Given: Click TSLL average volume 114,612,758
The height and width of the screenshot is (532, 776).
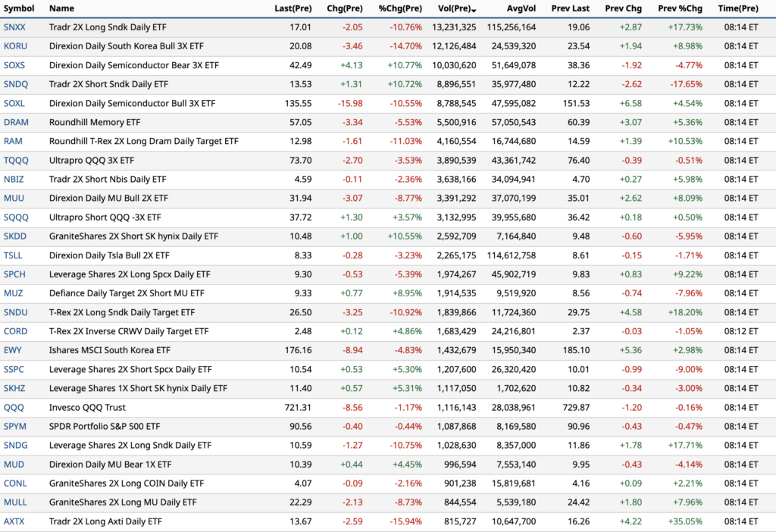Looking at the screenshot, I should point(512,255).
